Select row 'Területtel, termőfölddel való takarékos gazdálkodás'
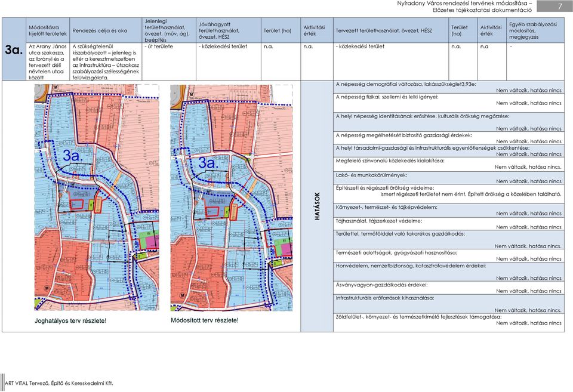The height and width of the screenshot is (392, 573). click(x=449, y=239)
